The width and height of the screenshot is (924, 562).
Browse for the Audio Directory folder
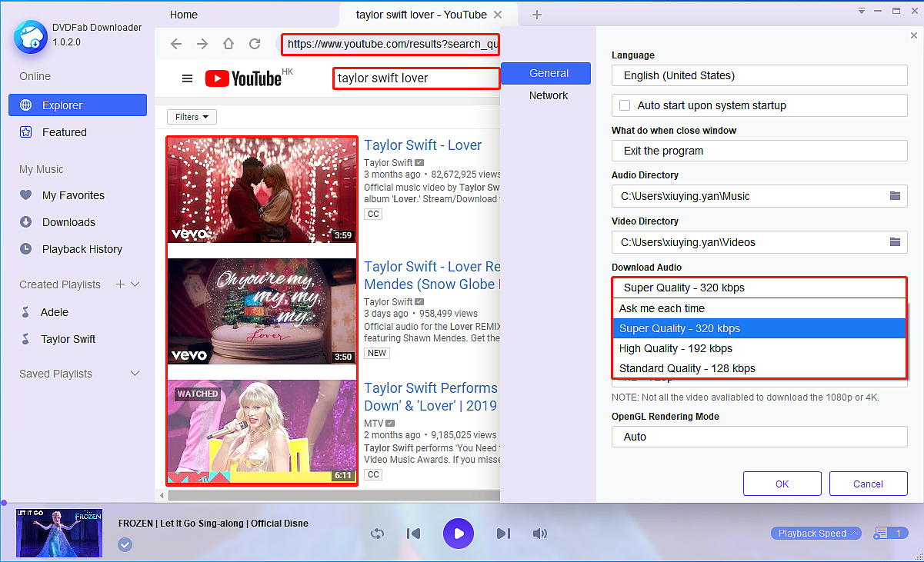tap(895, 196)
